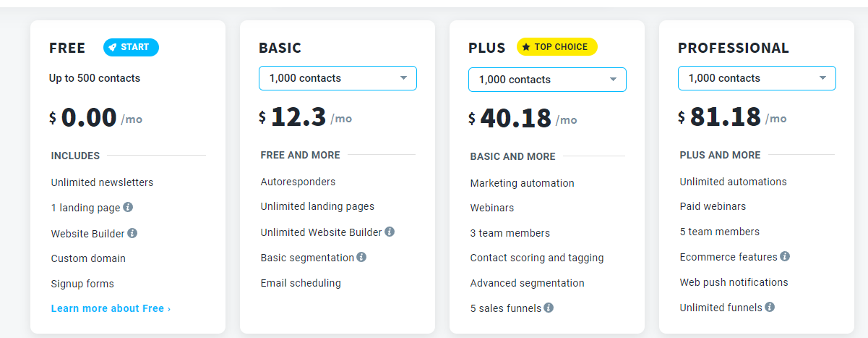This screenshot has width=868, height=338.
Task: Click info icon beside Website Builder in Free
Action: [132, 233]
